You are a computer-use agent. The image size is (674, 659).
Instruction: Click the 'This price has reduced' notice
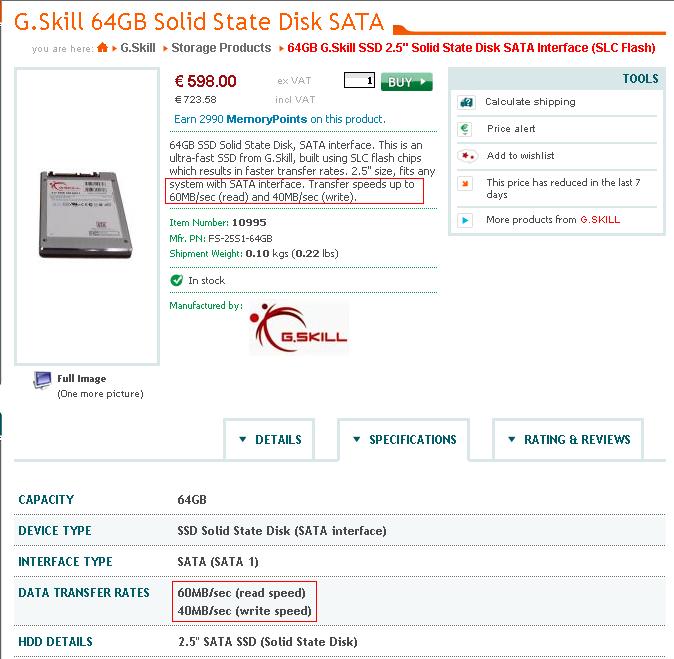click(563, 188)
